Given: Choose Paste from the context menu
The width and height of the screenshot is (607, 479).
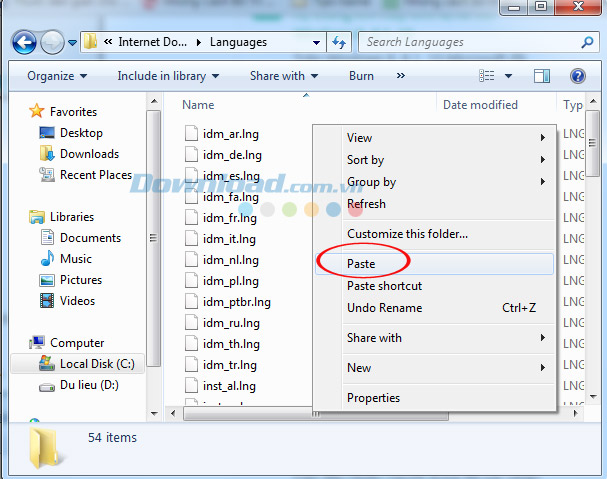Looking at the screenshot, I should (x=434, y=264).
